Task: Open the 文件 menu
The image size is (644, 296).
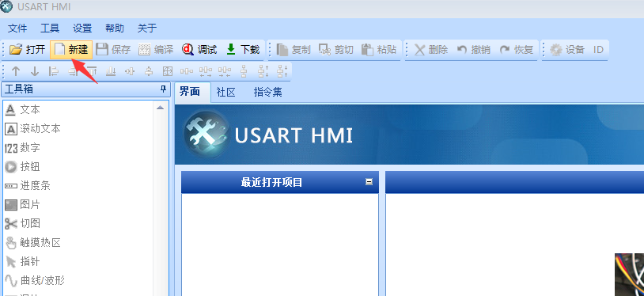Action: [17, 28]
